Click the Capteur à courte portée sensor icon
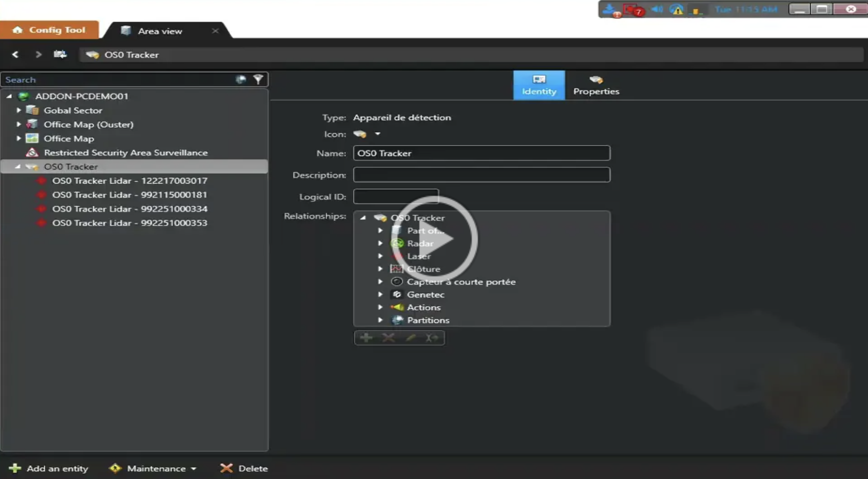This screenshot has height=479, width=868. click(x=397, y=282)
